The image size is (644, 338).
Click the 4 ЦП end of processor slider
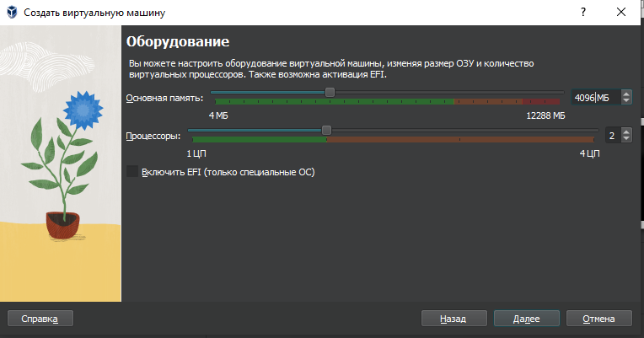point(589,153)
